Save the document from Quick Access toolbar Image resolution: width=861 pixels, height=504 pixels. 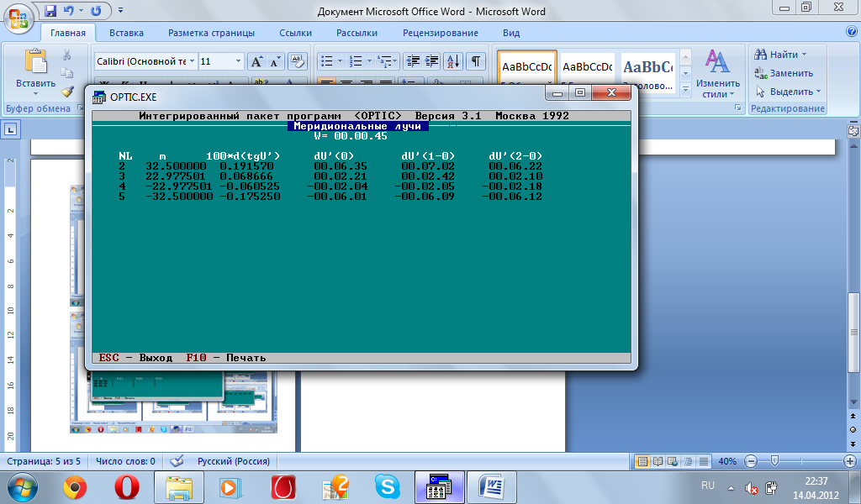[50, 10]
